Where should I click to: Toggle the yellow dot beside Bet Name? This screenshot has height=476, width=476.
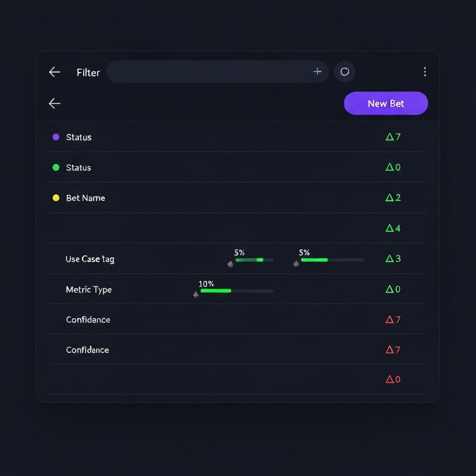(x=56, y=198)
